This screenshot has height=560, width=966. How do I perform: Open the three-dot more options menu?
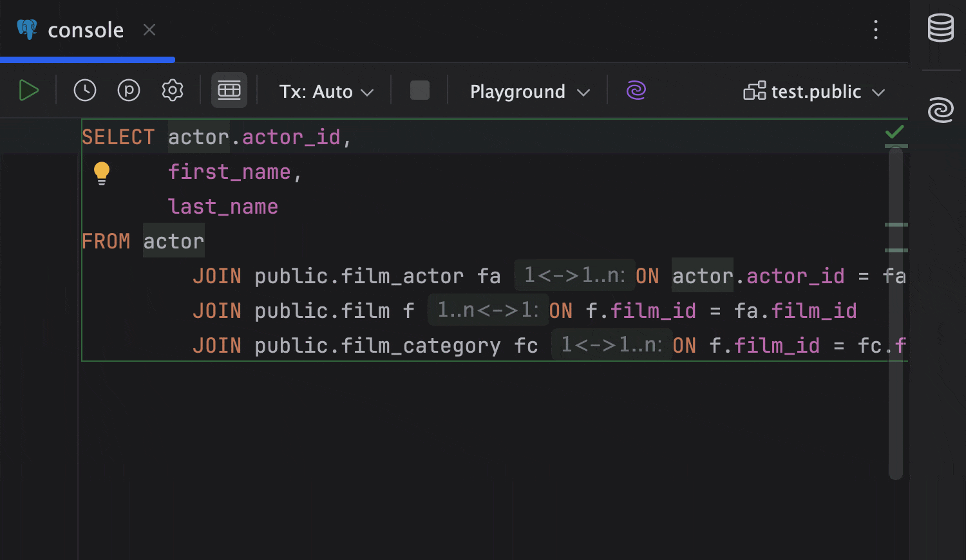pyautogui.click(x=876, y=30)
